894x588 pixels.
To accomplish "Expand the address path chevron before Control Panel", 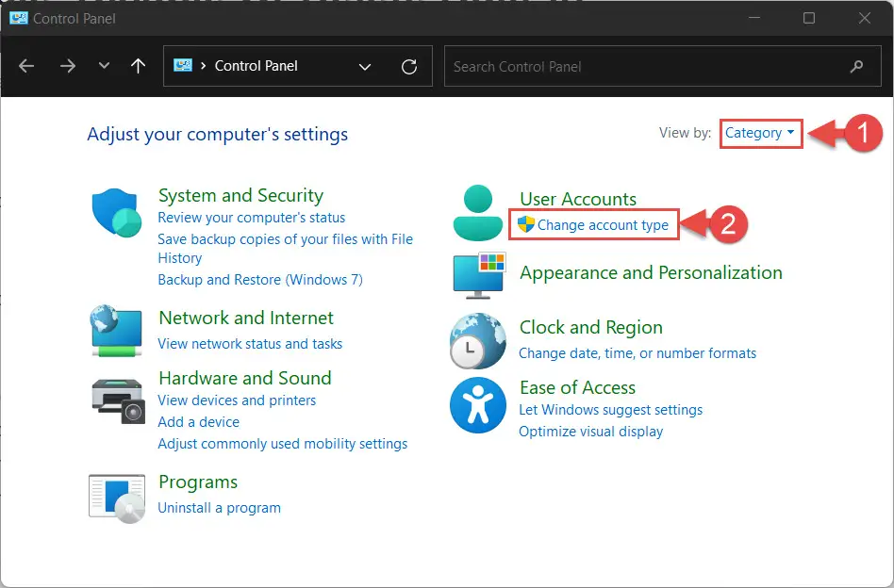I will [x=203, y=66].
